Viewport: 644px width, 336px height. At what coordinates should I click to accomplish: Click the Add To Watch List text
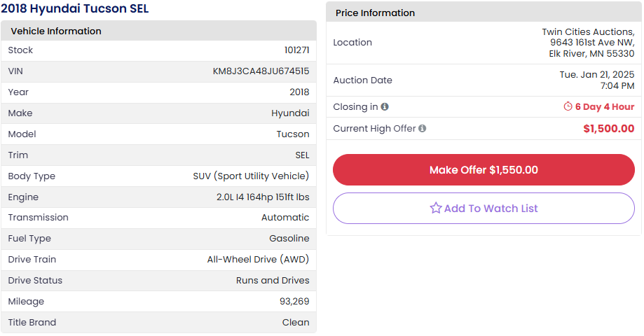491,208
